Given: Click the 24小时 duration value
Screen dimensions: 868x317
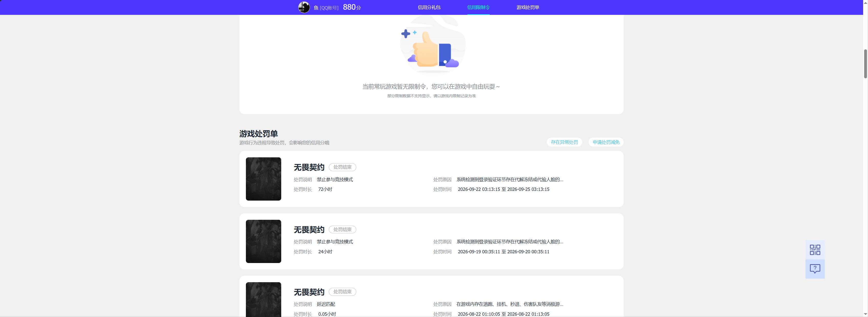Looking at the screenshot, I should pos(325,252).
